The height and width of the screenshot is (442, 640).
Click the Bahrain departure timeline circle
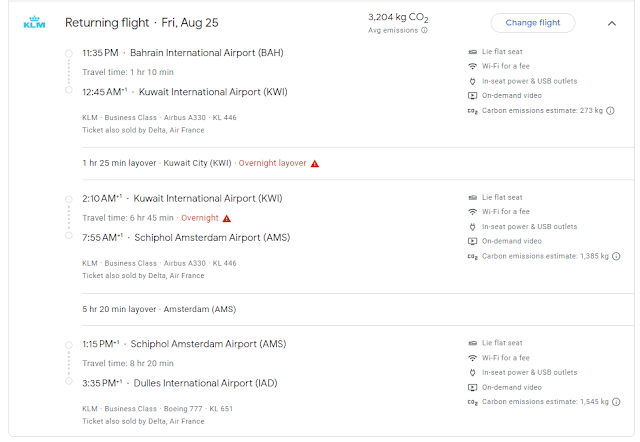(x=68, y=52)
